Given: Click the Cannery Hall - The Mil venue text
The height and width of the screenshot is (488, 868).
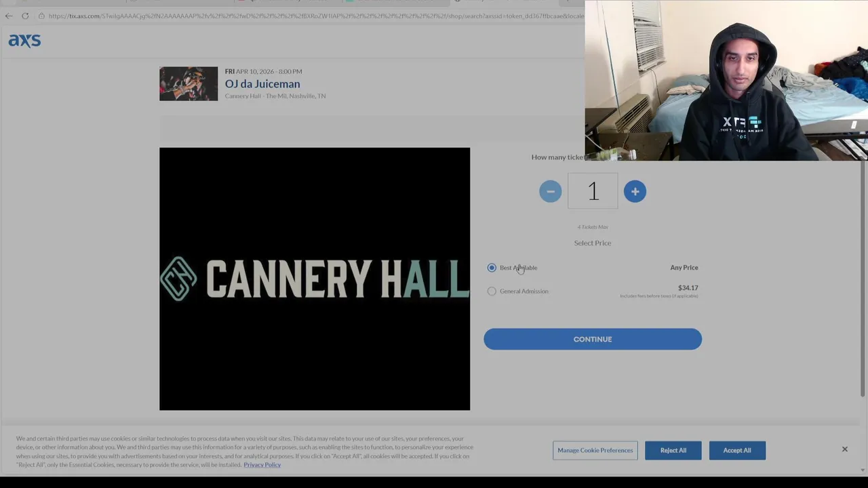Looking at the screenshot, I should pyautogui.click(x=275, y=96).
